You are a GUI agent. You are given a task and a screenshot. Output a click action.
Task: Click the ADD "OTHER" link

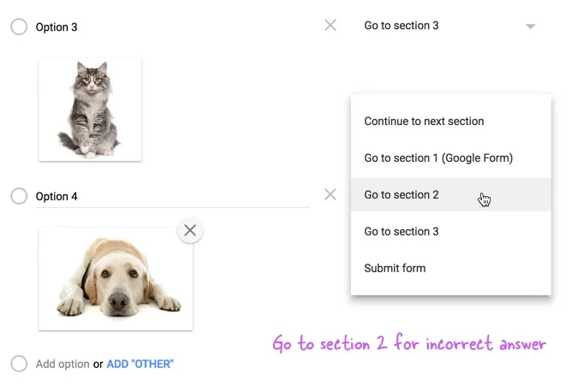pos(140,364)
